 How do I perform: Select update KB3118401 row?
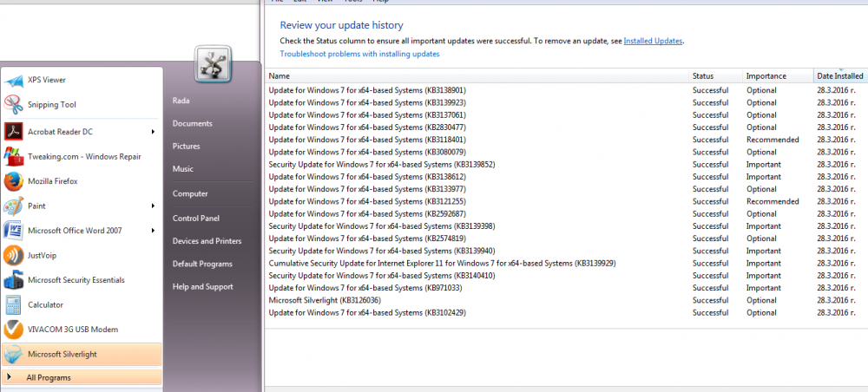(x=566, y=140)
